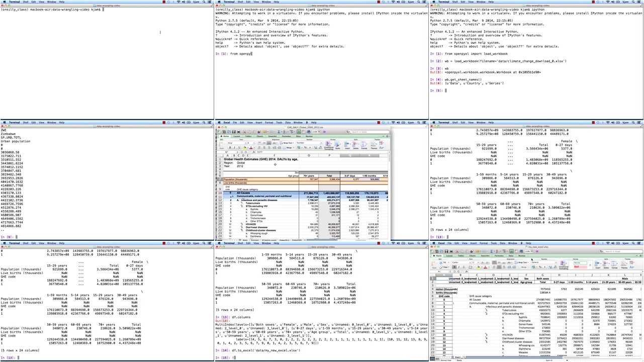Click Conditional Formatting in GHE_DALY_Global window
The height and width of the screenshot is (362, 644).
[x=329, y=145]
